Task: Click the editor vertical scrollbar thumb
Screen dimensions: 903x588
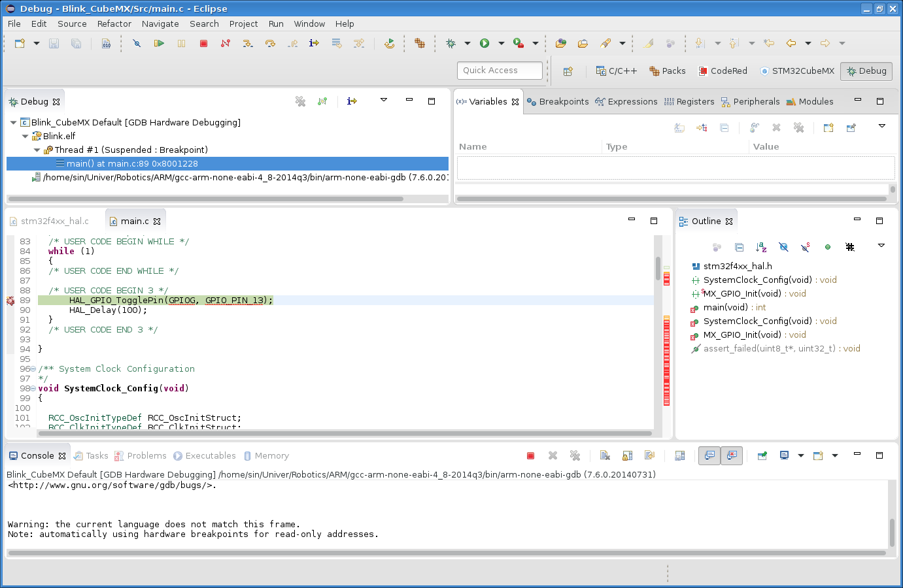Action: 658,269
